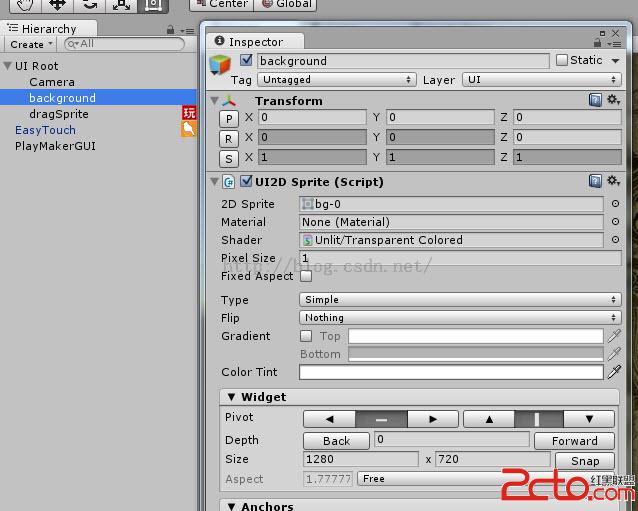The width and height of the screenshot is (638, 511).
Task: Toggle the Global handle rotation button
Action: pos(285,4)
